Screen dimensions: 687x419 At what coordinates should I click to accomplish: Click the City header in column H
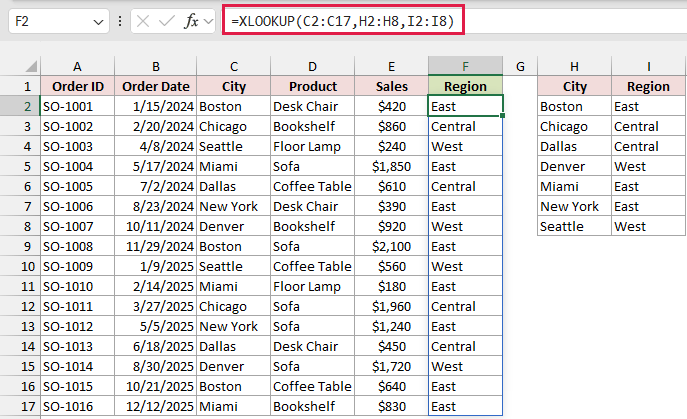(574, 86)
